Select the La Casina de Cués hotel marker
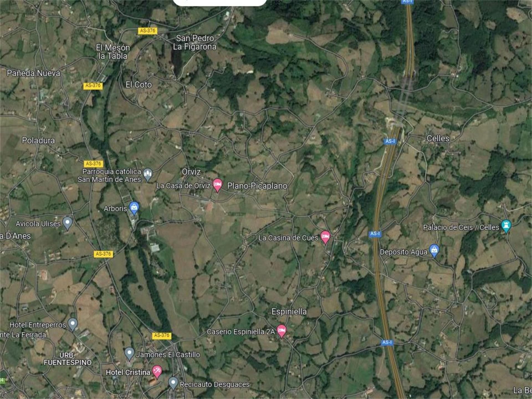The image size is (532, 399). point(325,238)
